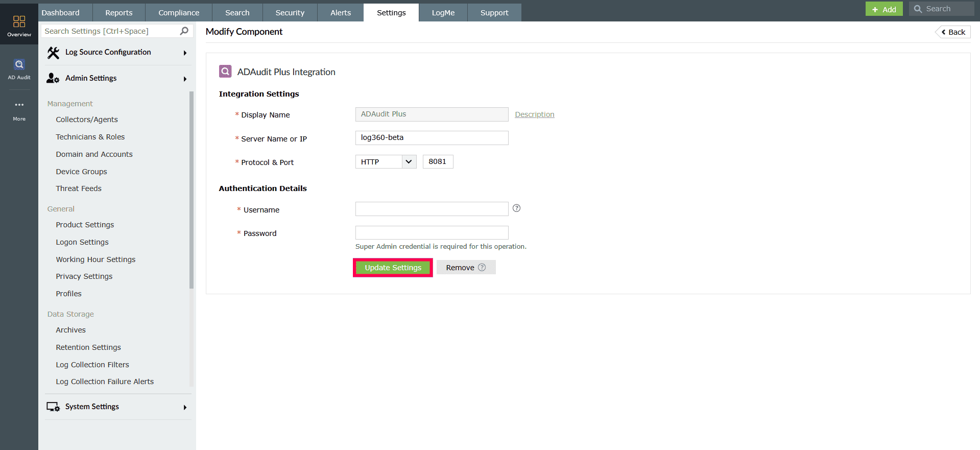
Task: Click the Back button
Action: pyautogui.click(x=953, y=32)
